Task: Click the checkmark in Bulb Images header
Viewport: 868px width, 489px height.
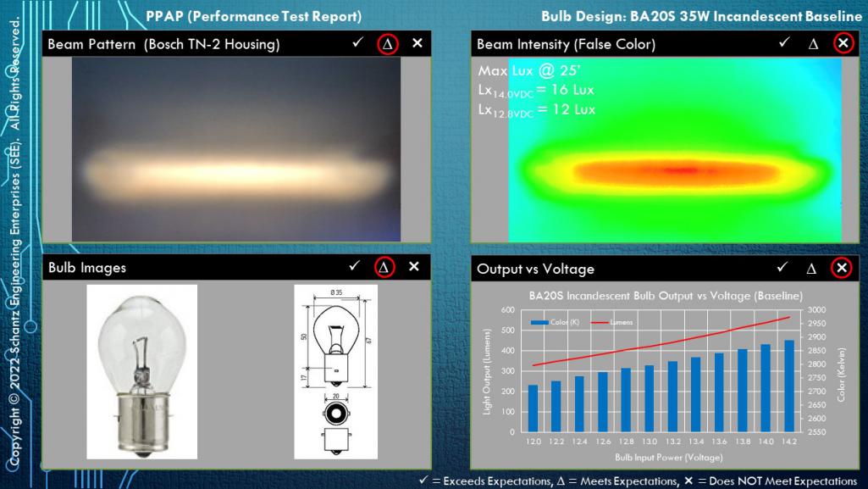Action: click(354, 268)
